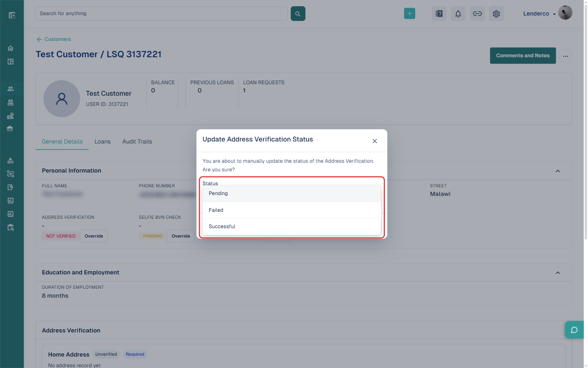Image resolution: width=588 pixels, height=368 pixels.
Task: Click the LOAN REQUESTS count label
Action: click(264, 83)
